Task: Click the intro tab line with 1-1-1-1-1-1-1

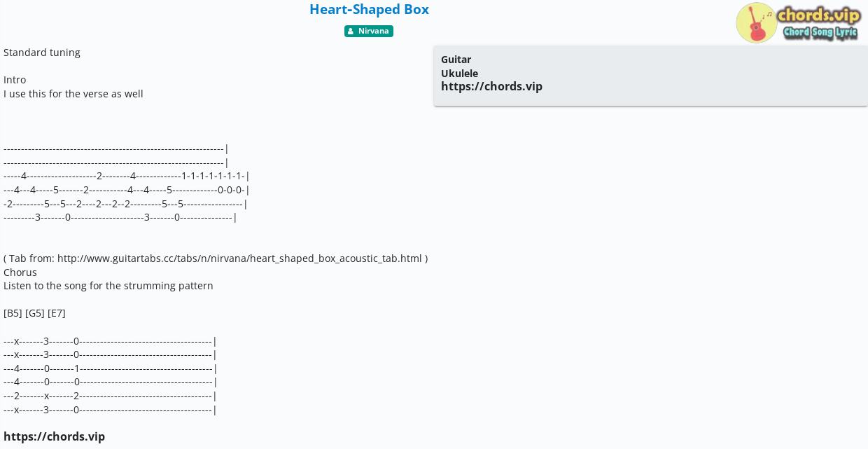Action: pos(127,176)
